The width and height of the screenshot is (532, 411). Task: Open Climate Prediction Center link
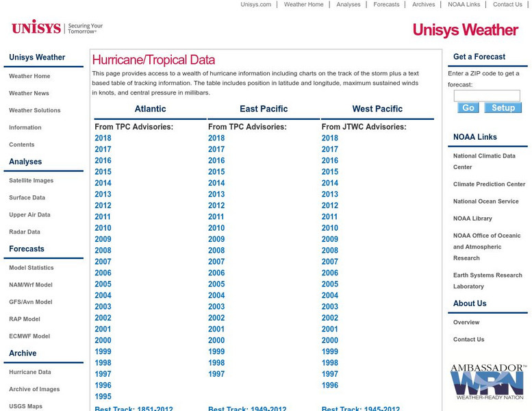(489, 184)
